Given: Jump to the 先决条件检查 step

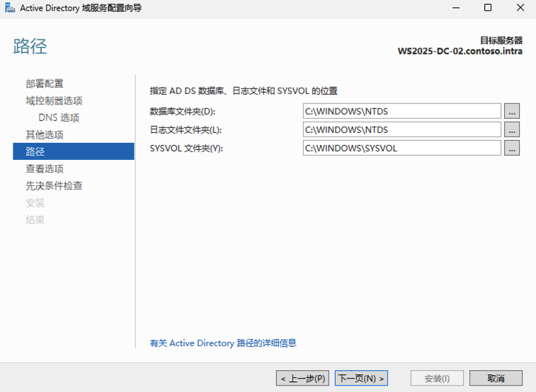Looking at the screenshot, I should [54, 186].
